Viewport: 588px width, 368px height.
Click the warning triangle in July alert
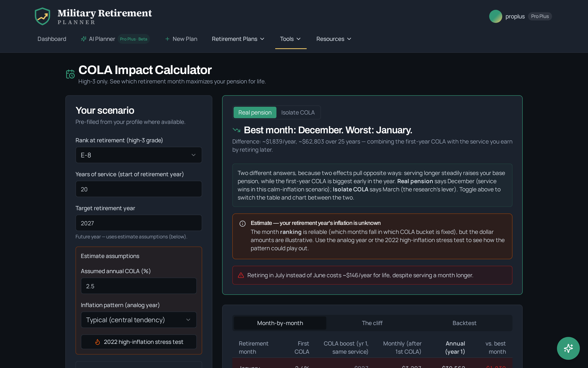coord(241,275)
